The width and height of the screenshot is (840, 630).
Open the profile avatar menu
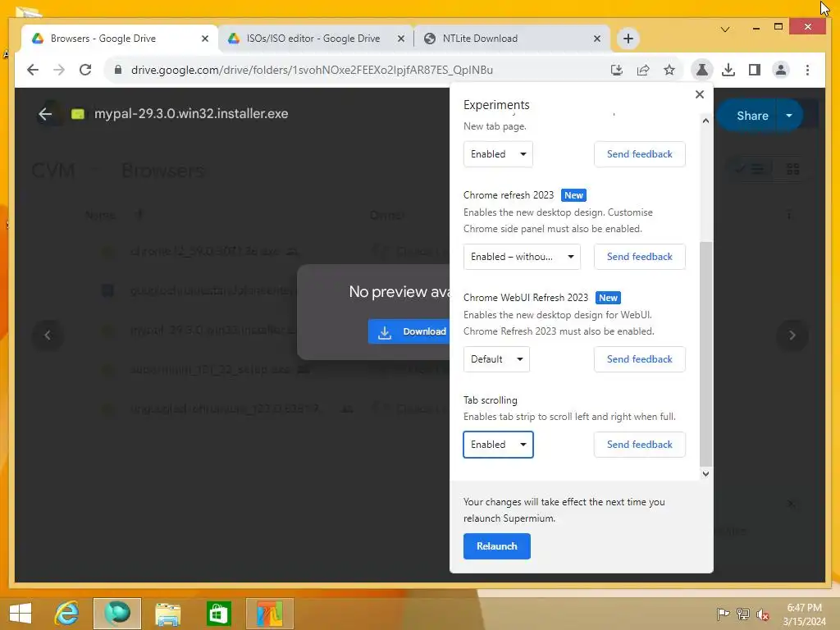[781, 70]
